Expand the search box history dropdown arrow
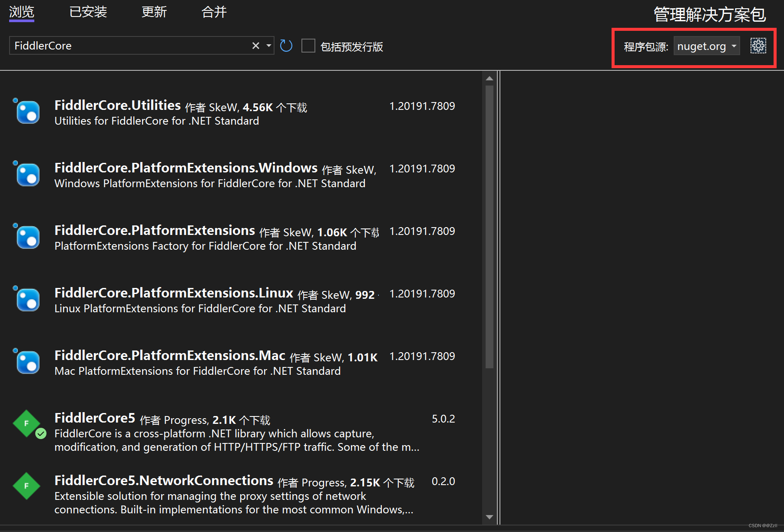Screen dimensions: 784x532 pos(268,46)
